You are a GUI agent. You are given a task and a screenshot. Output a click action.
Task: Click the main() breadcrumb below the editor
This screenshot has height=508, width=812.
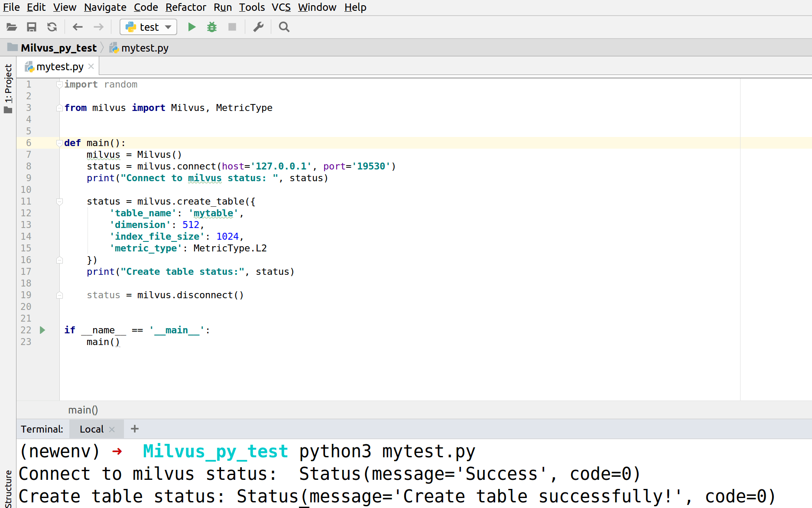[x=83, y=410]
